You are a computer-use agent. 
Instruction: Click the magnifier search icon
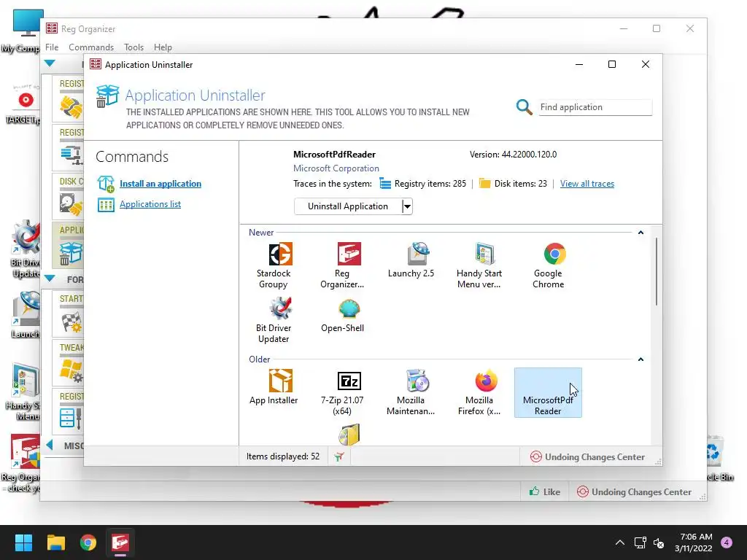point(524,107)
